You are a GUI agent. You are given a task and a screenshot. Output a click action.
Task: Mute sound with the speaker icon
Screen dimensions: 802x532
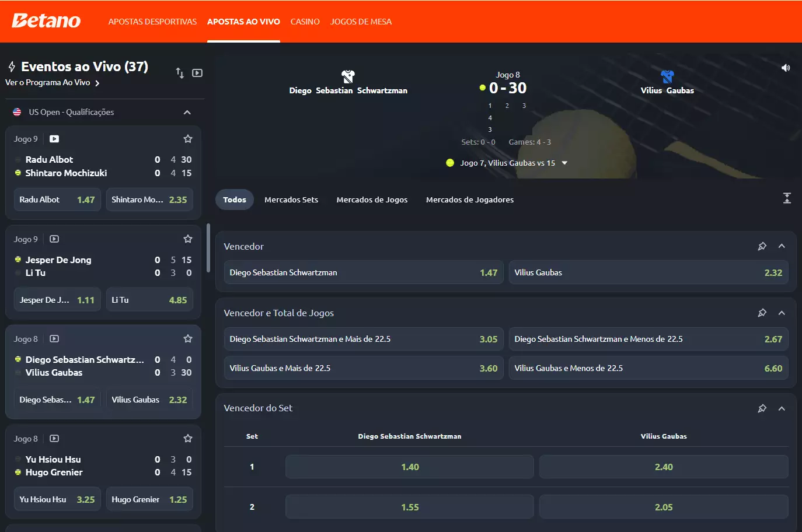tap(786, 68)
